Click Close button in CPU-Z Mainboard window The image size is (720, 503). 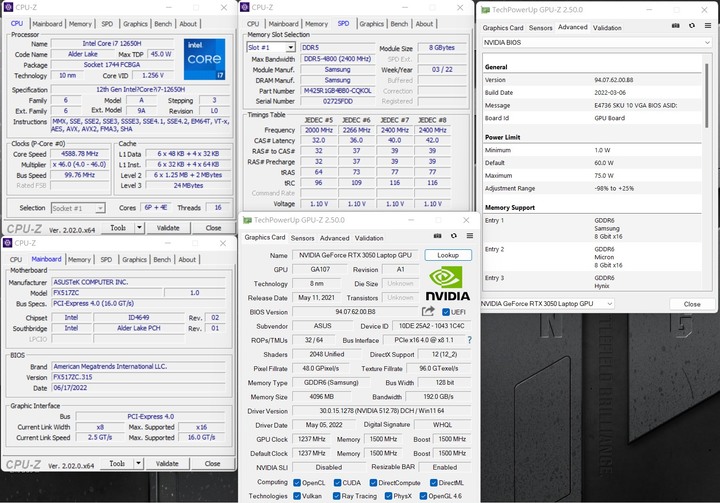point(212,463)
